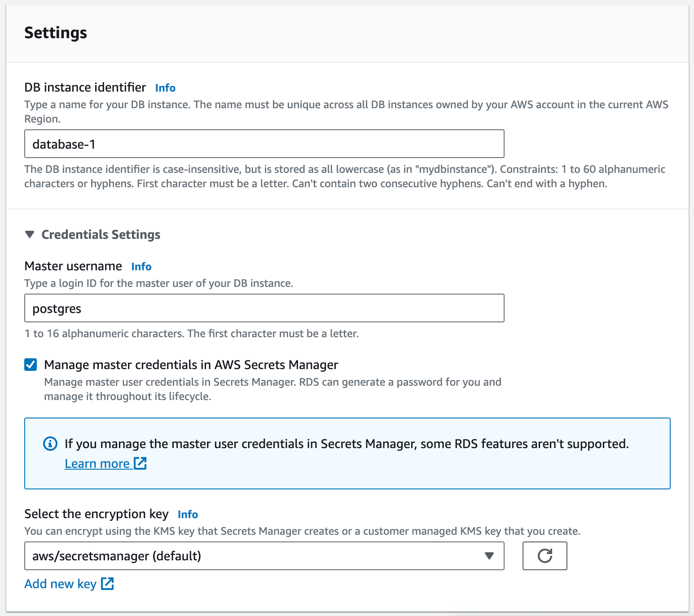Click the information circle icon in the alert

click(50, 444)
